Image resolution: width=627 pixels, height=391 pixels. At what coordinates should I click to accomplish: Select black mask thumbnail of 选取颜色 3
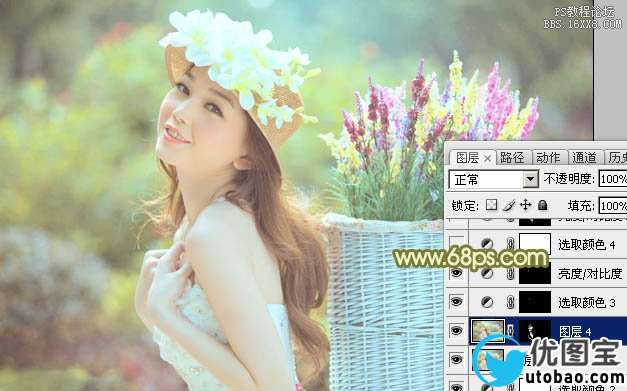click(x=535, y=302)
